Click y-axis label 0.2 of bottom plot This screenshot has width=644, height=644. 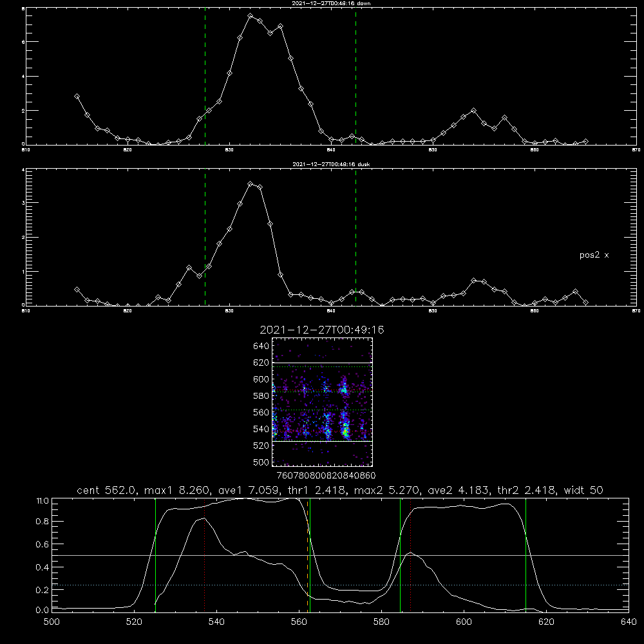(43, 590)
